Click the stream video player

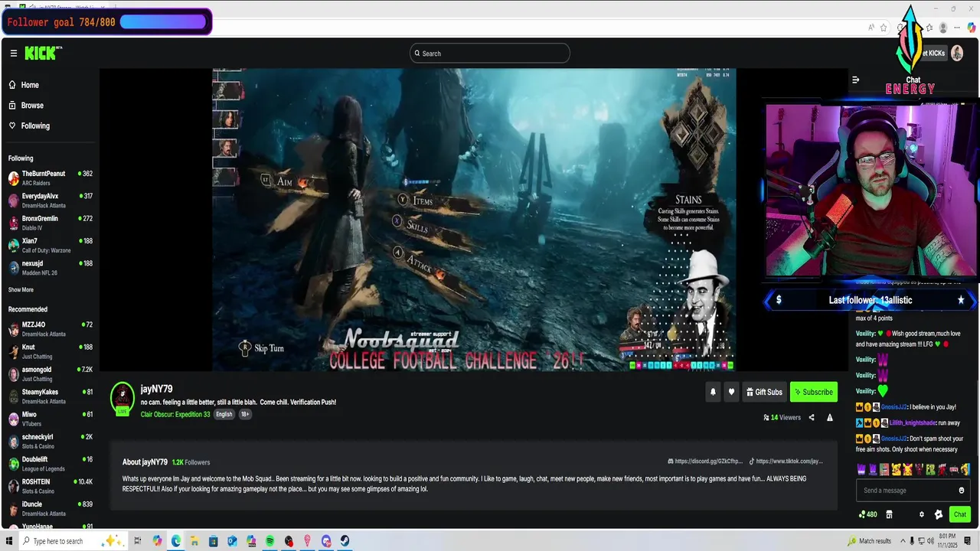[x=474, y=220]
